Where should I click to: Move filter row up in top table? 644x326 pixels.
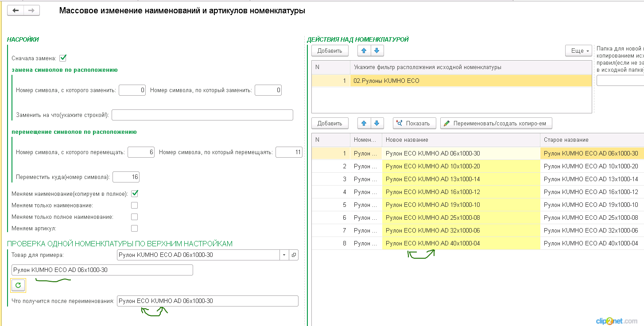364,50
